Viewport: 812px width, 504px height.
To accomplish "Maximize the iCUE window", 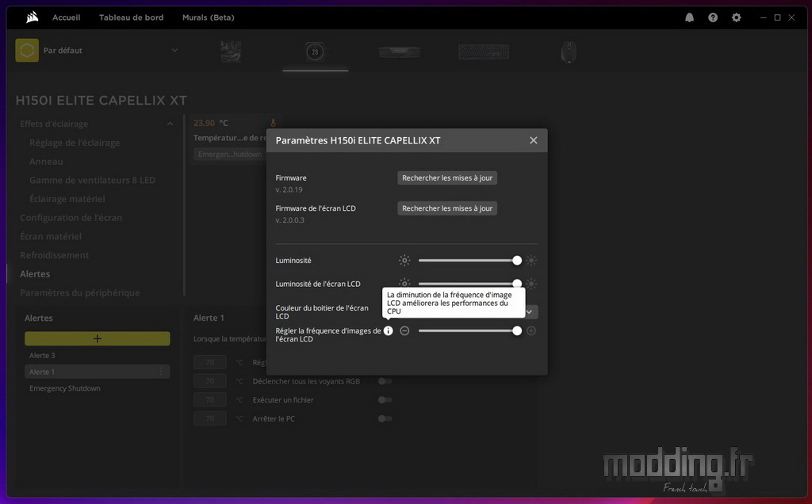I will pyautogui.click(x=777, y=17).
